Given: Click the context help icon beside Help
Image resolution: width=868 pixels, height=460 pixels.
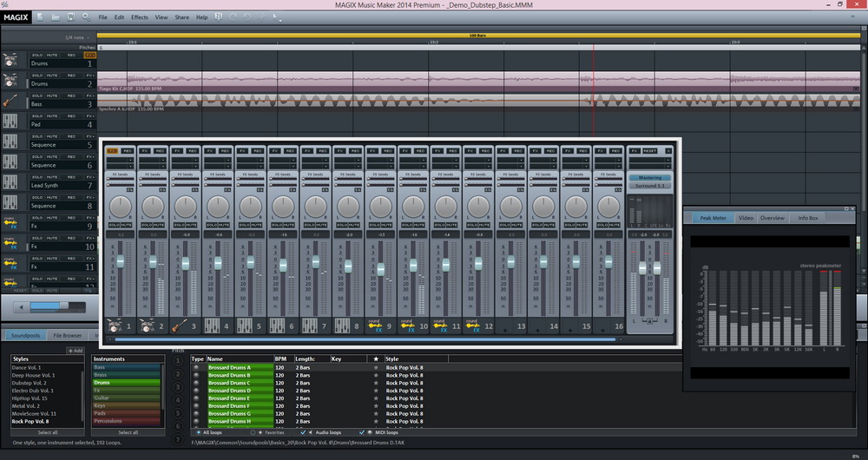Looking at the screenshot, I should click(218, 17).
